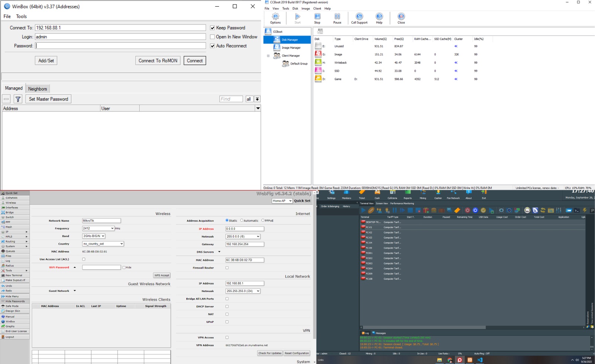Image resolution: width=595 pixels, height=364 pixels.
Task: Switch to the Neighbors tab in WinBox
Action: coord(38,89)
